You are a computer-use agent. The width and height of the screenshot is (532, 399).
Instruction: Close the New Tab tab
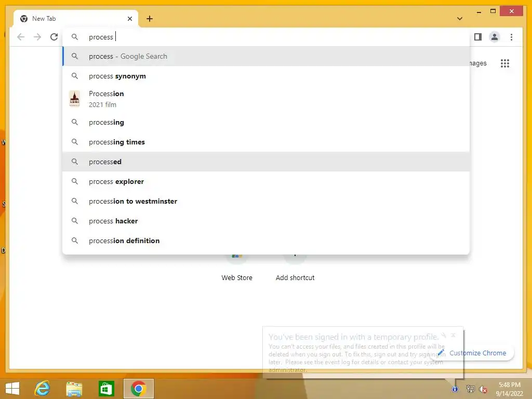click(x=129, y=19)
